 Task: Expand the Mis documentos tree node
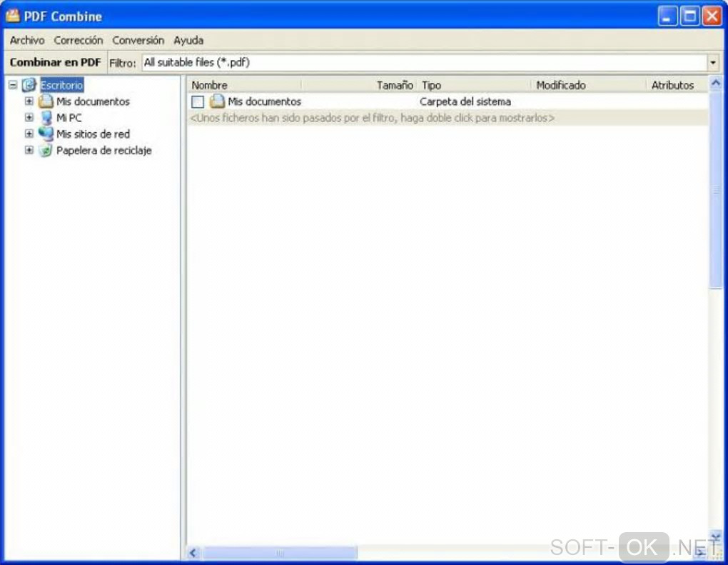point(29,101)
